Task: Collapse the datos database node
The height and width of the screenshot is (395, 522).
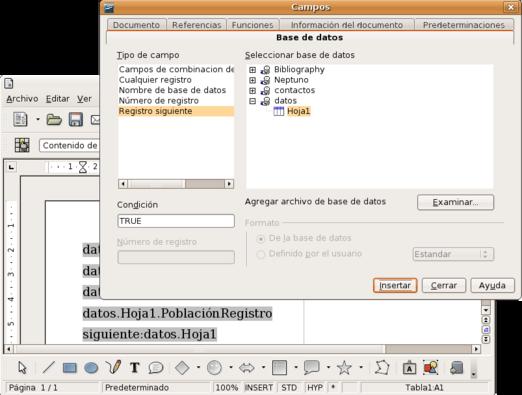Action: click(x=253, y=101)
